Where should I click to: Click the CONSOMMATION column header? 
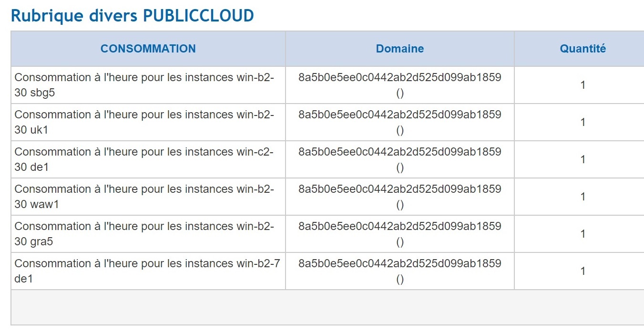148,49
